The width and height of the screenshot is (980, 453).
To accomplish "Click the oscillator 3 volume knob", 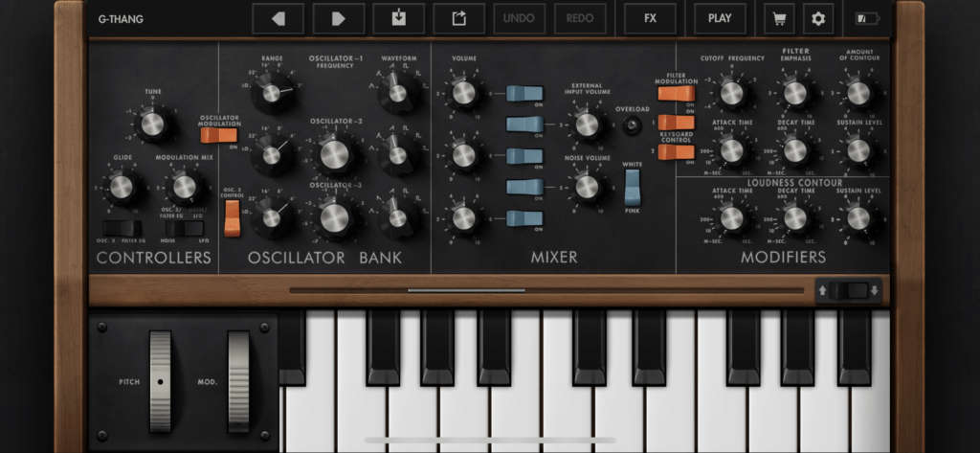I will point(464,217).
